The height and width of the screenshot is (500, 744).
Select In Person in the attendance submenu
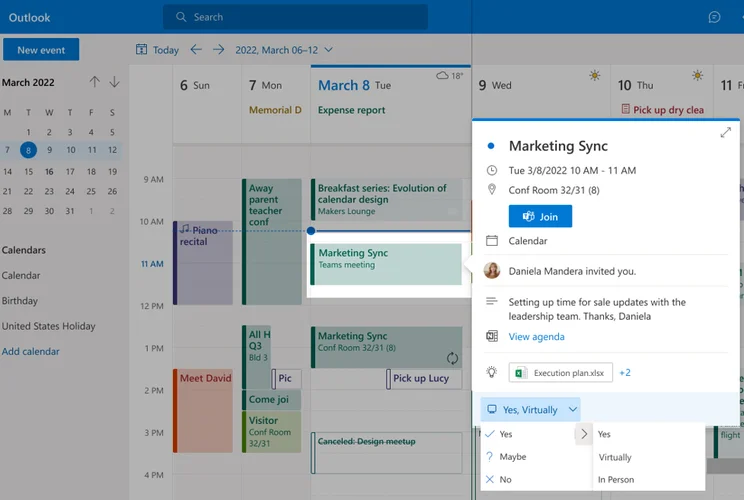(x=616, y=480)
